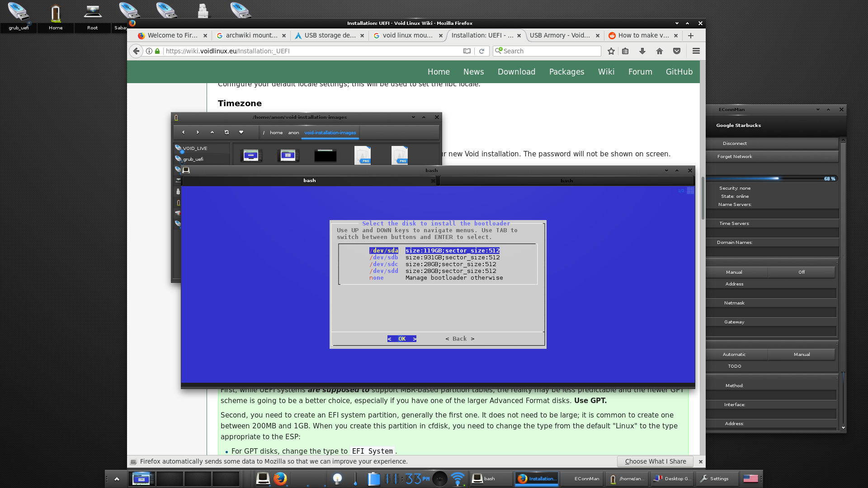Select Manual in EConnMan first toggle row
The width and height of the screenshot is (868, 488).
point(734,272)
